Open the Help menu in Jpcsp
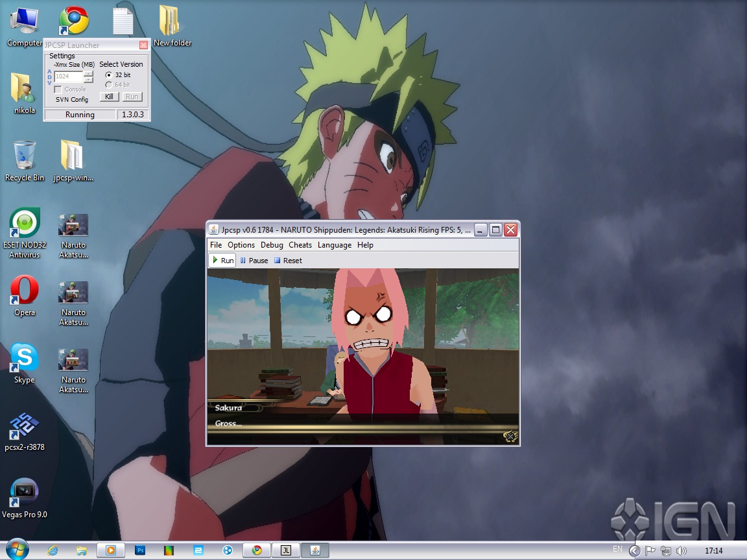The height and width of the screenshot is (560, 747). [x=366, y=245]
